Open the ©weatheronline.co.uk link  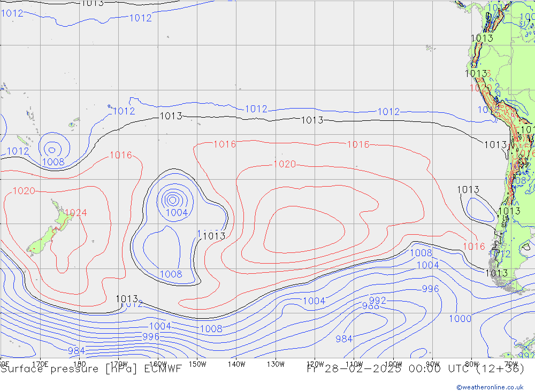(490, 387)
